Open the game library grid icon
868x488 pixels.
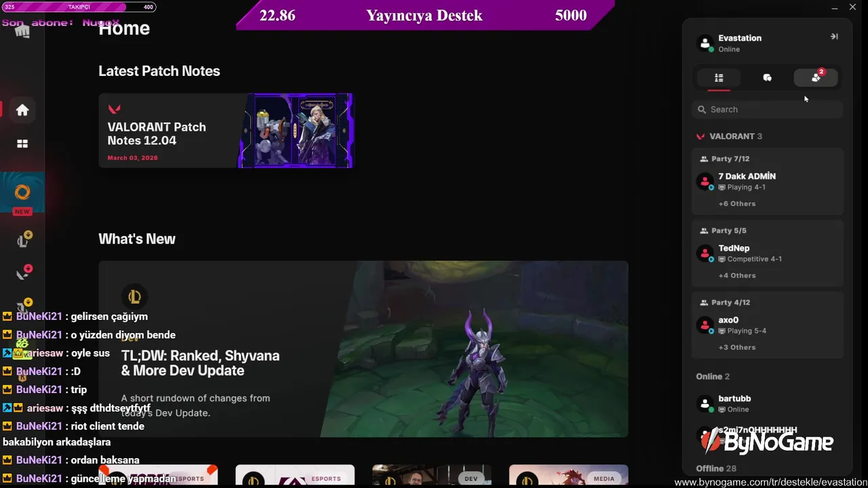[x=22, y=144]
